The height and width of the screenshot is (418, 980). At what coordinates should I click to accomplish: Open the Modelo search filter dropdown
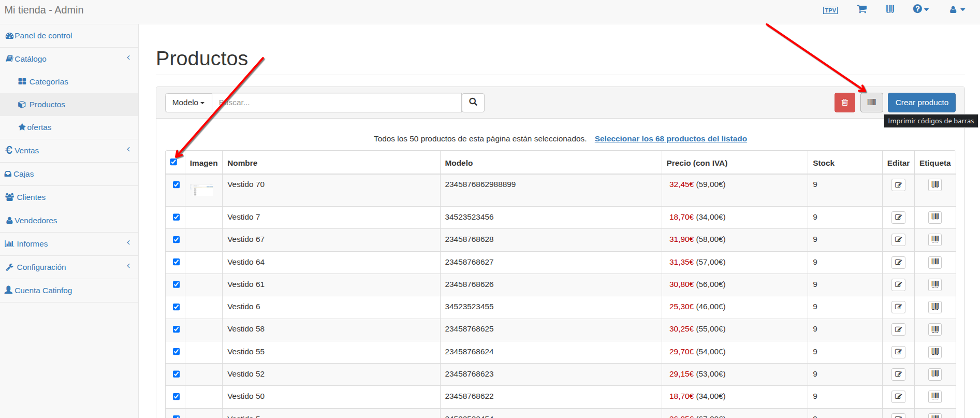point(188,103)
